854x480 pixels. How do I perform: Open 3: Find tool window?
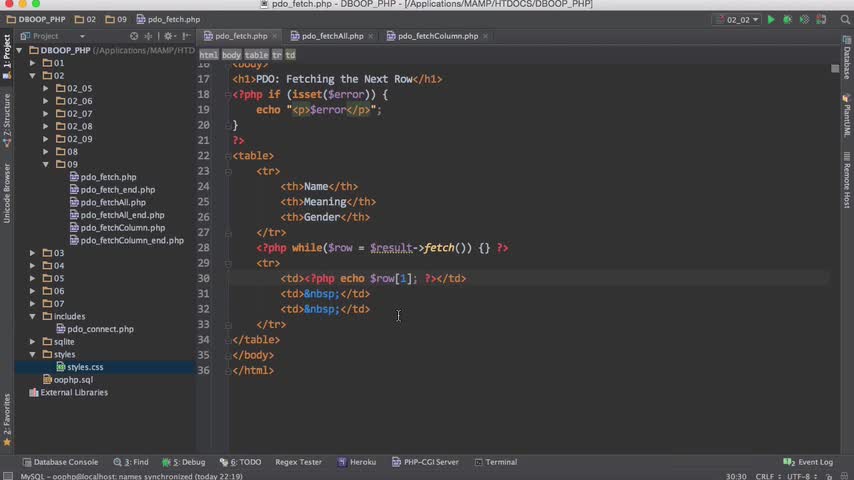coord(131,462)
